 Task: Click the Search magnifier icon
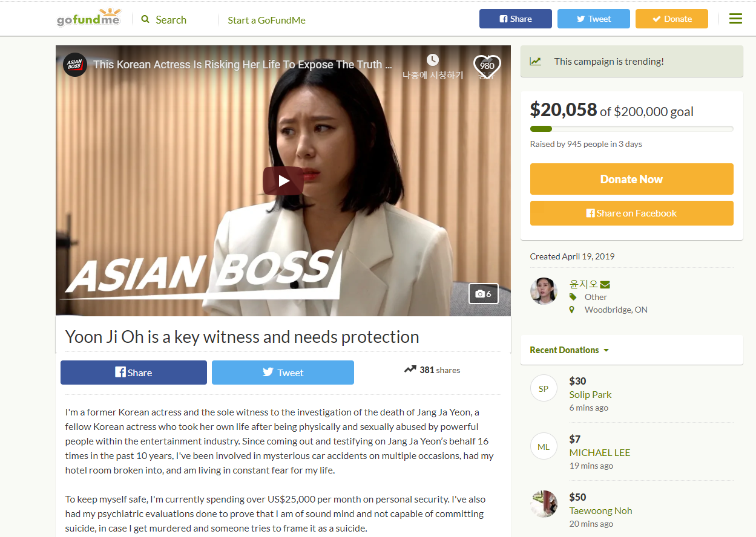click(145, 19)
